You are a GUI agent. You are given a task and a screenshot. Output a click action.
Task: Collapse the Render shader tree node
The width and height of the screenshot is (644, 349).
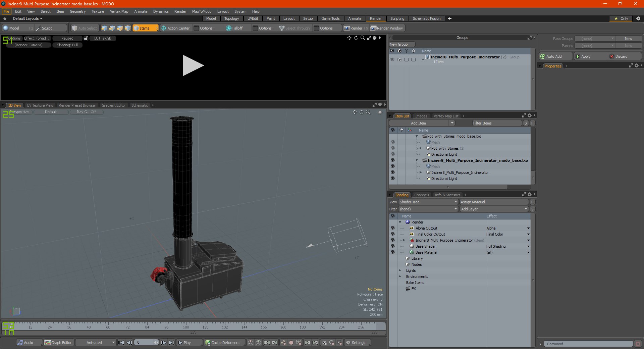(400, 222)
